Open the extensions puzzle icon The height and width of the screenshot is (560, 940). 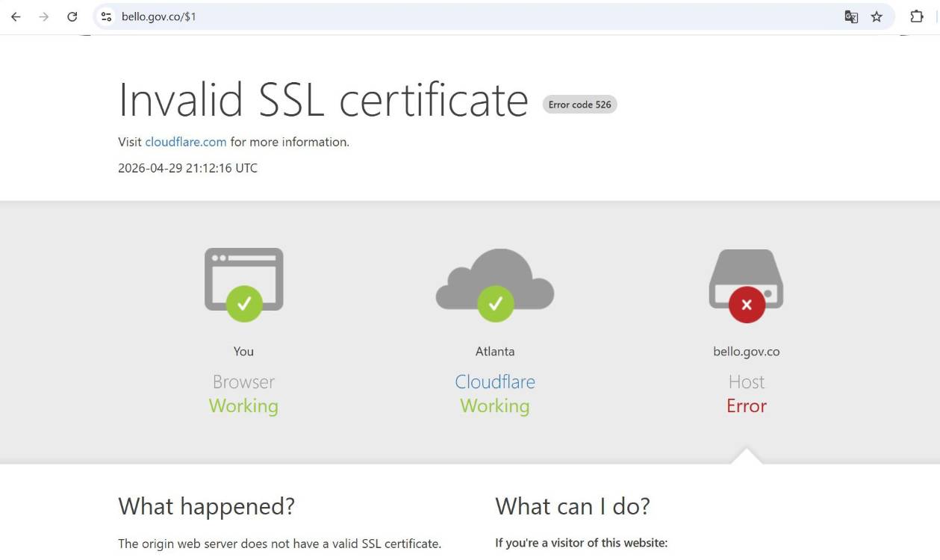916,16
